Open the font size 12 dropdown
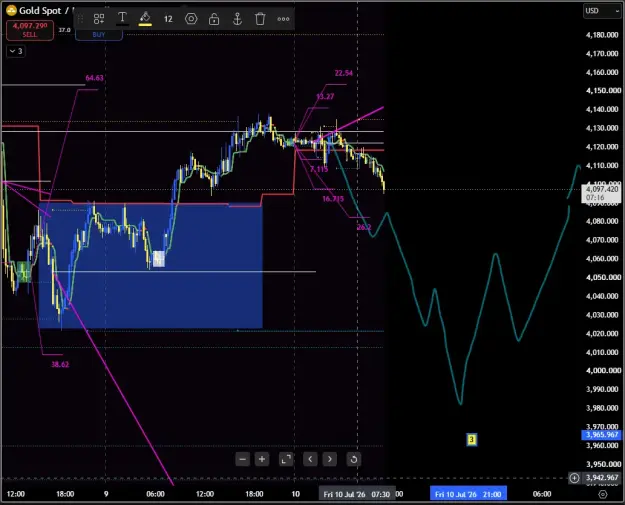The height and width of the screenshot is (505, 625). tap(168, 19)
